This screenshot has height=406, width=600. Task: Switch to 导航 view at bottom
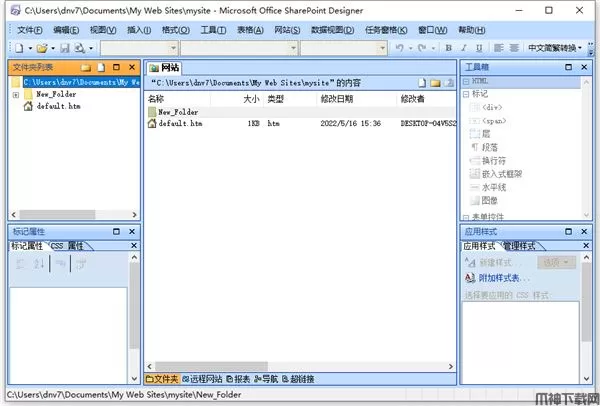point(266,379)
